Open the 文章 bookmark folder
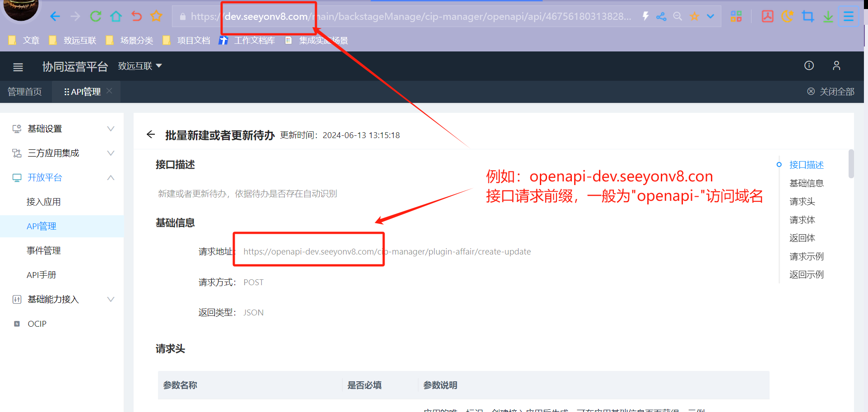868x412 pixels. point(24,41)
